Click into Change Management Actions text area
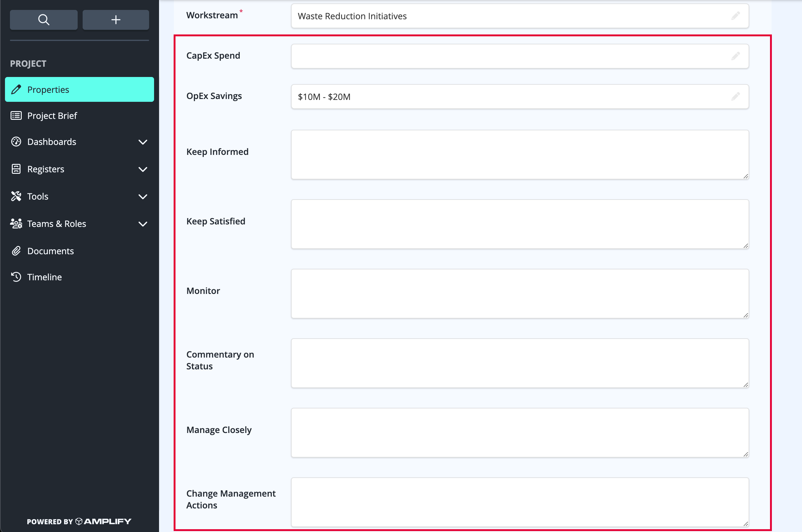 coord(520,503)
